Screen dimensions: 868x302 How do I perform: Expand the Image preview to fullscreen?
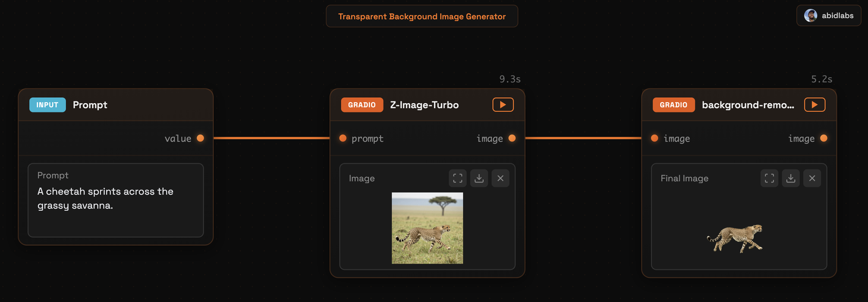[x=458, y=178]
